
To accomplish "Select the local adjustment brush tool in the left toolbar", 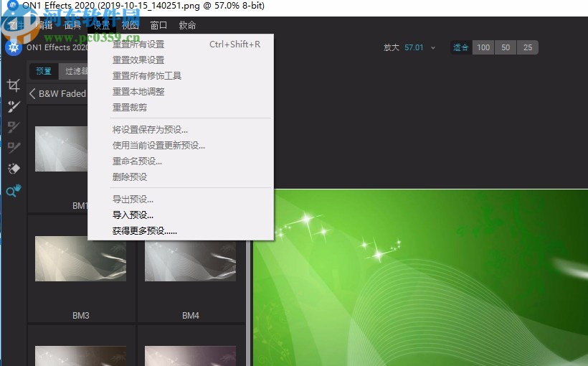I will [14, 127].
